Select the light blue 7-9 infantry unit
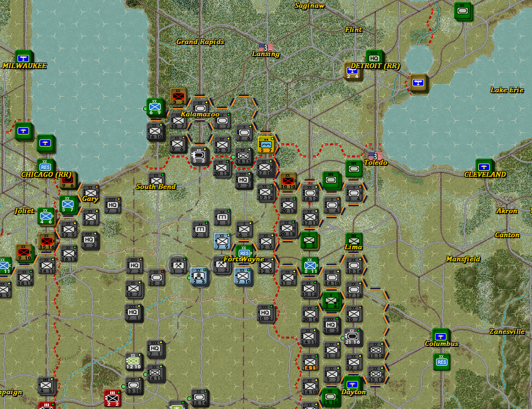532x409 pixels. [222, 241]
